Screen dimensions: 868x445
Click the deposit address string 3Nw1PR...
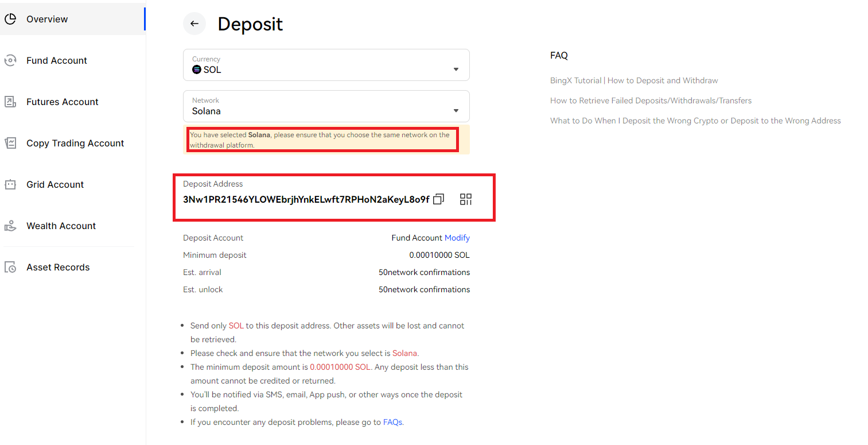click(306, 199)
